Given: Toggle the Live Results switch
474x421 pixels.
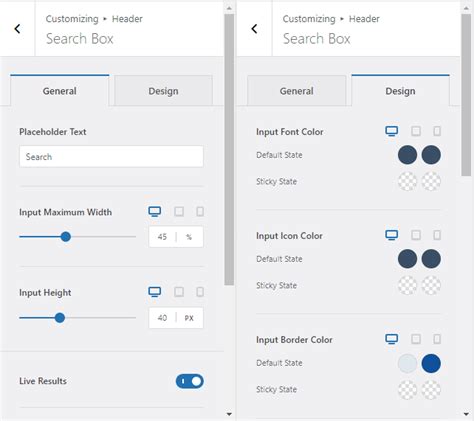Looking at the screenshot, I should 190,381.
